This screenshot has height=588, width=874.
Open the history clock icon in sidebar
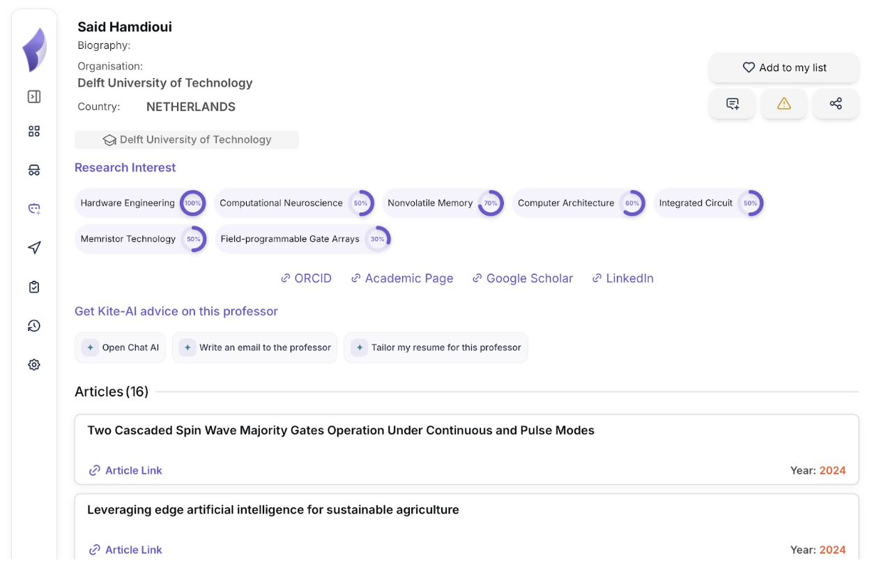click(34, 326)
